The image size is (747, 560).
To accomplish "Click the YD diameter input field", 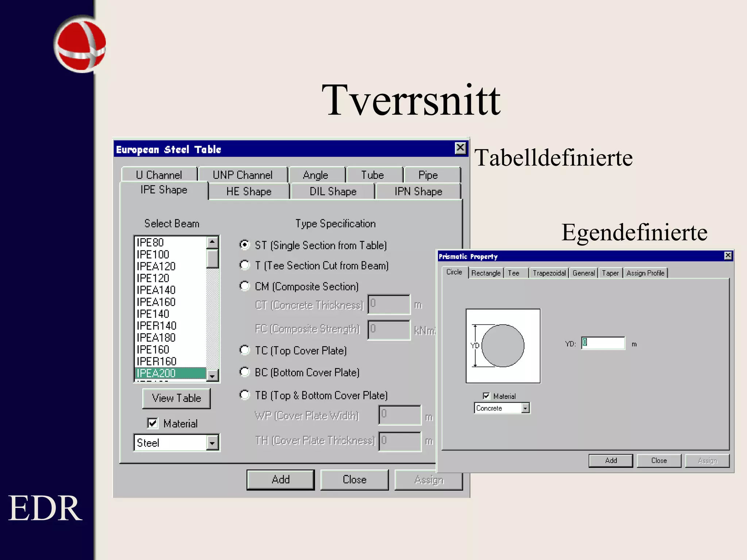I will point(603,343).
